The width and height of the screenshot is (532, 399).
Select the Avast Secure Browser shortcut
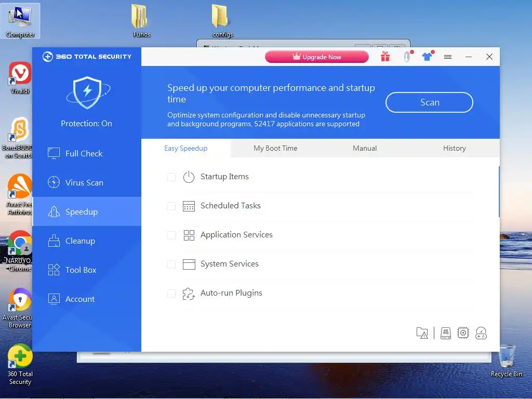18,308
